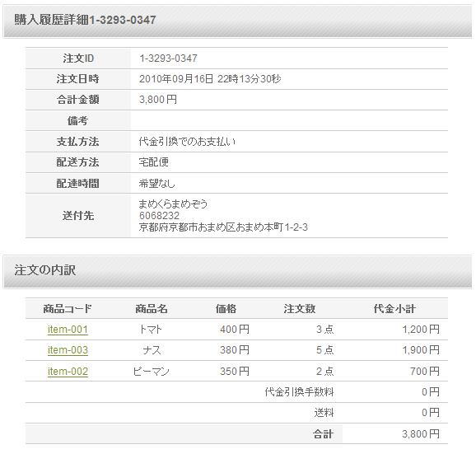Click the 商品コード column header

68,309
